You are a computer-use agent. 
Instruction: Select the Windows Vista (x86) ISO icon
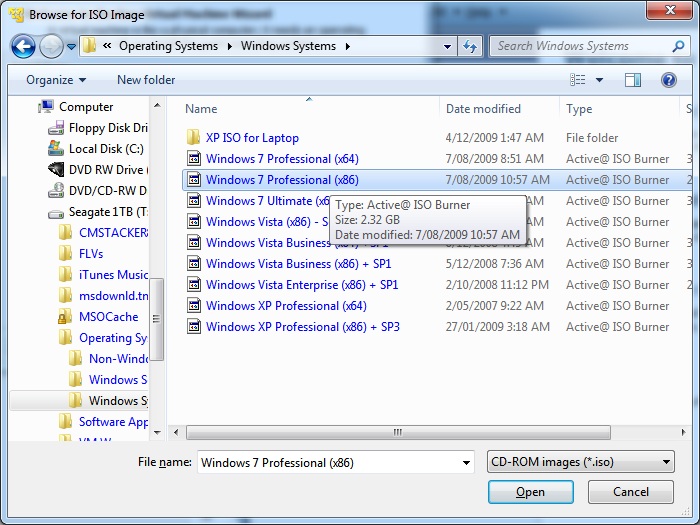pos(194,221)
